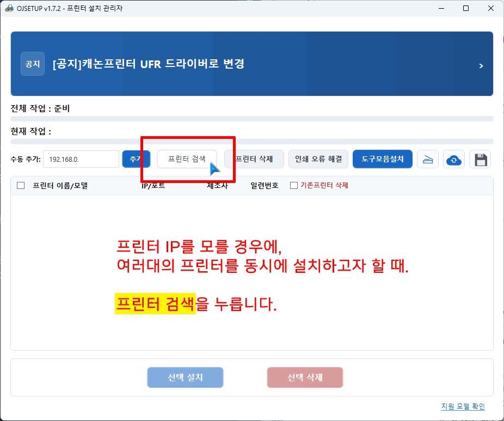
Task: Click the OJSETUP app icon in title bar
Action: point(9,8)
